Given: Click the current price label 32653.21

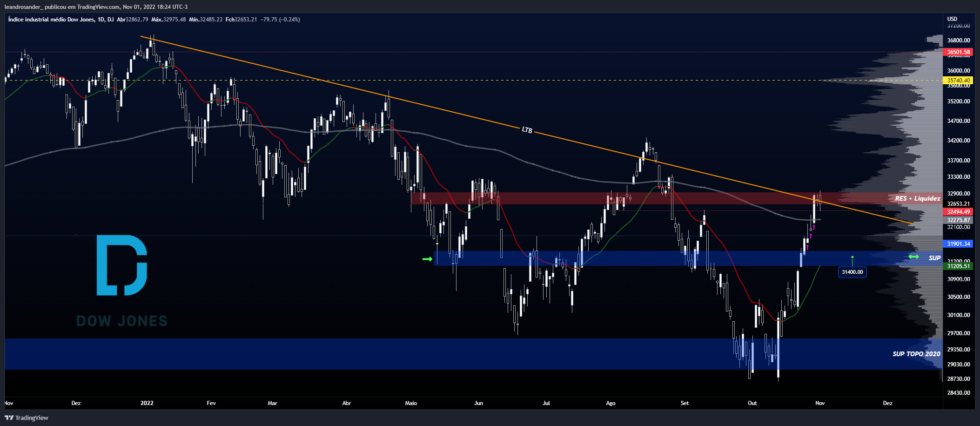Looking at the screenshot, I should [x=959, y=204].
